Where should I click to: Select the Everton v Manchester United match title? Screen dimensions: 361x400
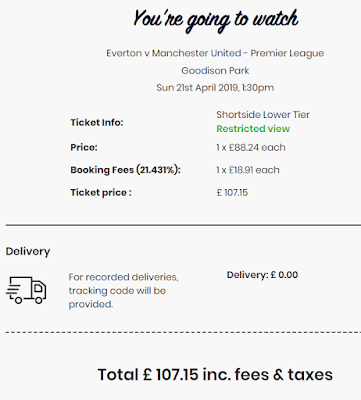215,53
